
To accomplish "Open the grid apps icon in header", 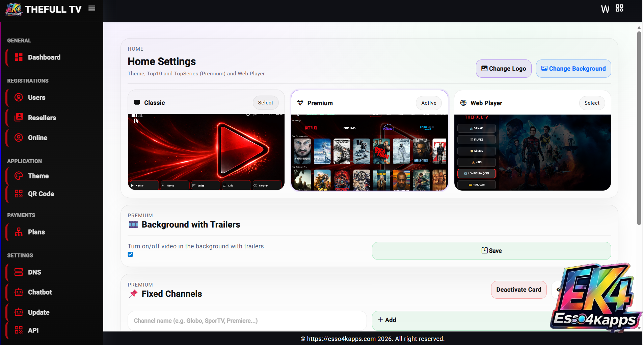I will [x=619, y=8].
